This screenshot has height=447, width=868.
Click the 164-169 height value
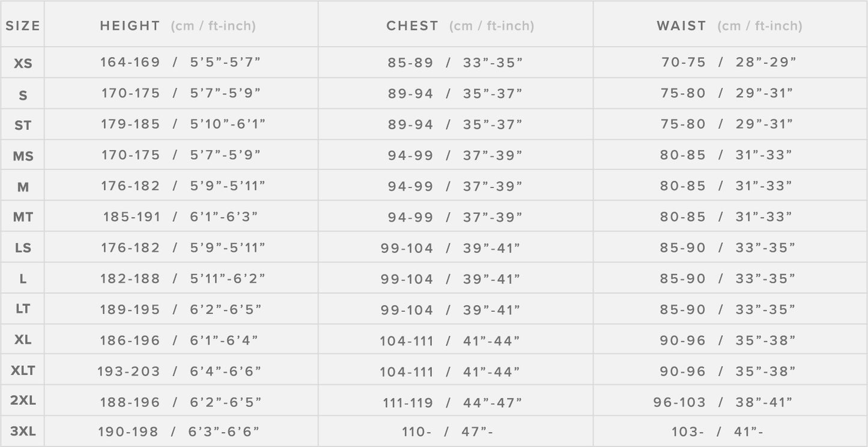click(130, 62)
